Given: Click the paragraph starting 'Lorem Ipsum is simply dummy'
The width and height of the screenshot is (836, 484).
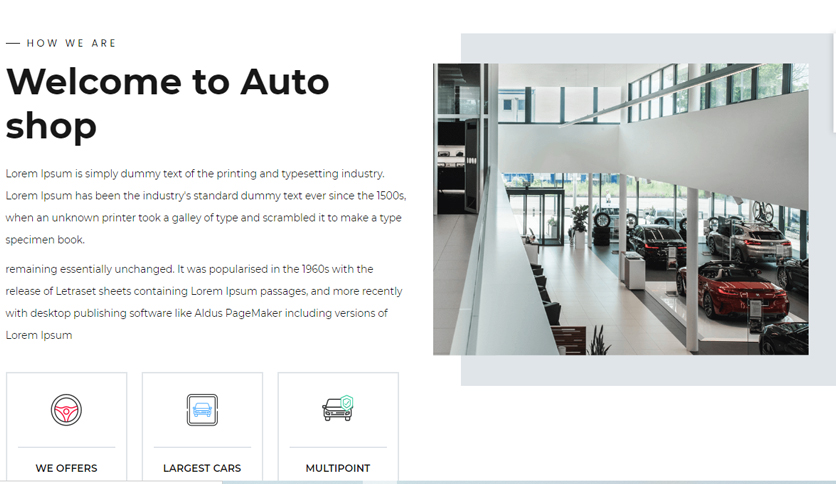Looking at the screenshot, I should [x=206, y=207].
